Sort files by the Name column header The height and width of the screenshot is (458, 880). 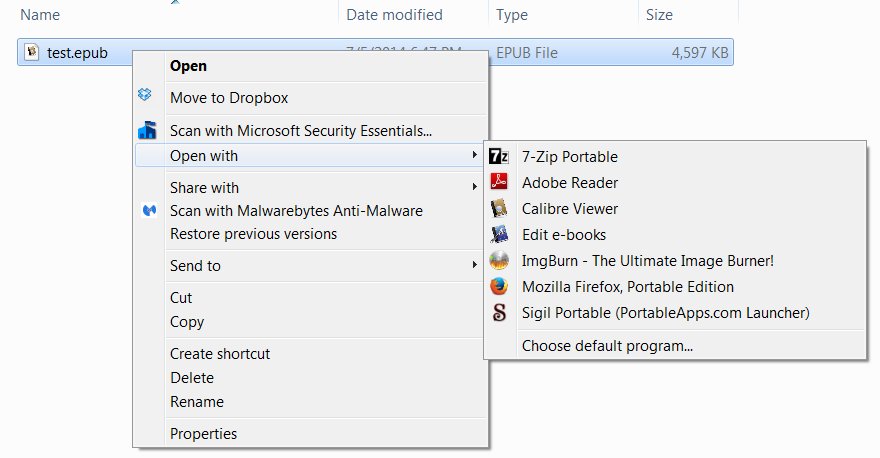click(40, 15)
